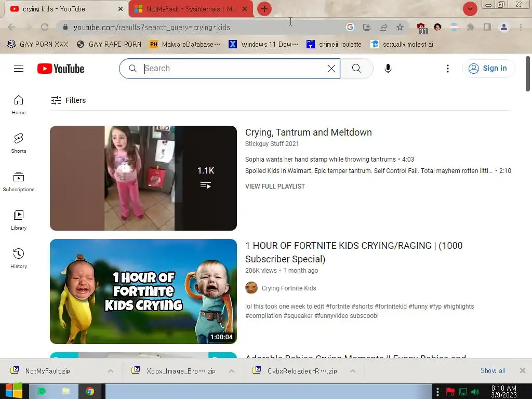
Task: Open the Extensions puzzle-piece menu
Action: pos(471,27)
